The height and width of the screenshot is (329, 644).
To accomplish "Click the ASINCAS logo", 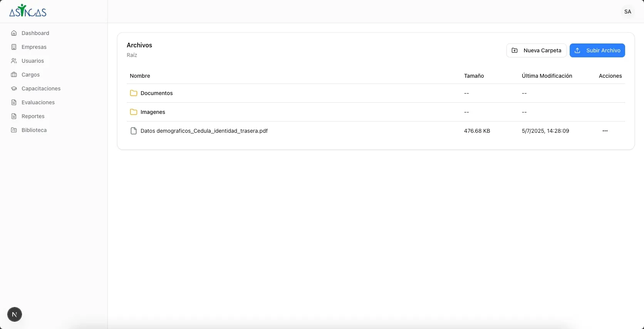I will 28,11.
